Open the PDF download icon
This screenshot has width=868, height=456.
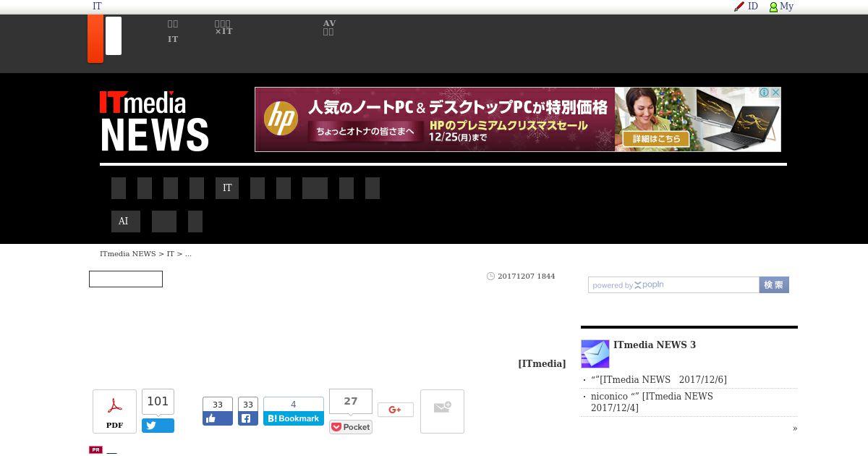(114, 411)
